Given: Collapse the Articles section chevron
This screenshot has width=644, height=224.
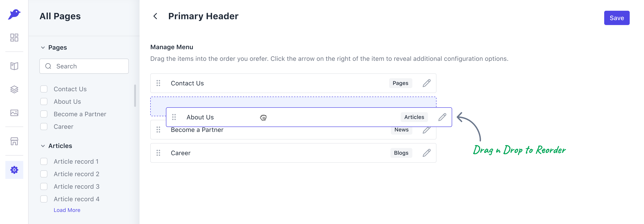Looking at the screenshot, I should click(43, 146).
